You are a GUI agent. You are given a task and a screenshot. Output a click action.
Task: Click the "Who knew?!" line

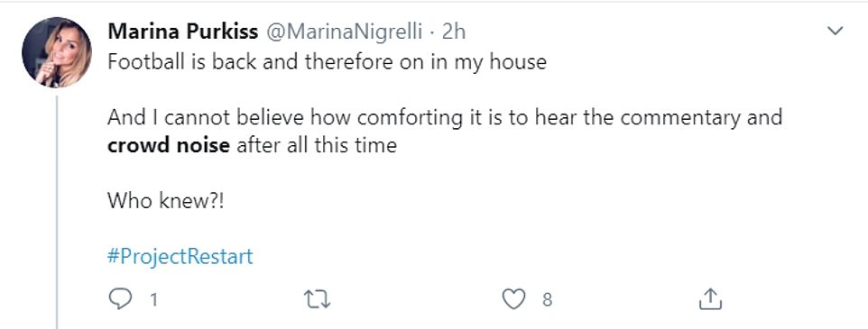pyautogui.click(x=165, y=201)
